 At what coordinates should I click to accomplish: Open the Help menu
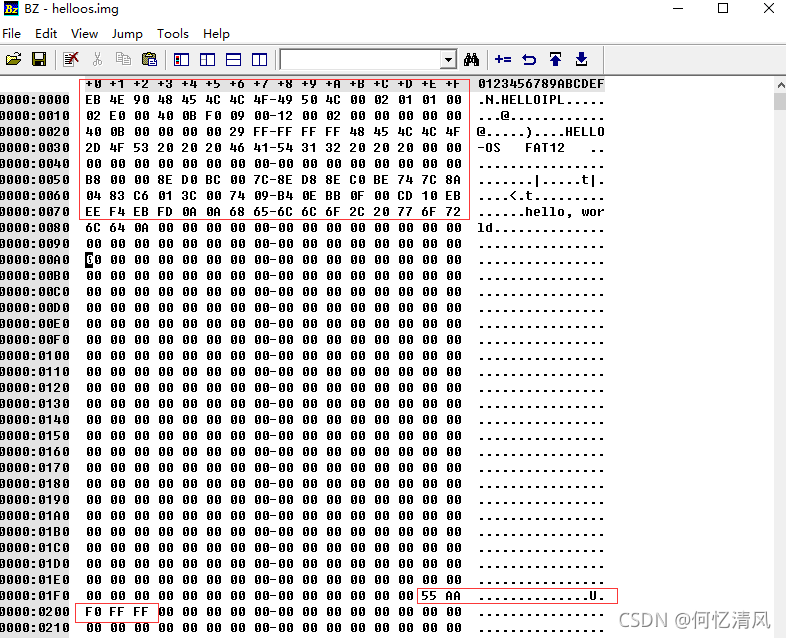[x=216, y=34]
